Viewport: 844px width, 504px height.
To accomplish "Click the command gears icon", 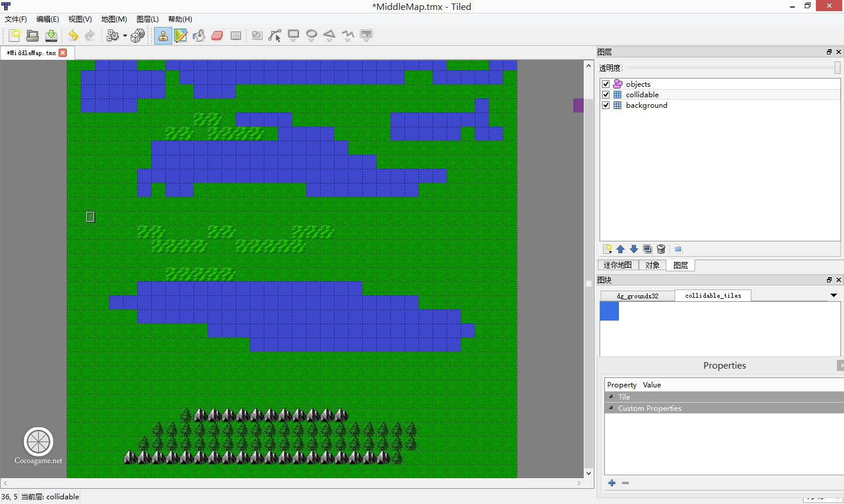I will click(x=113, y=36).
